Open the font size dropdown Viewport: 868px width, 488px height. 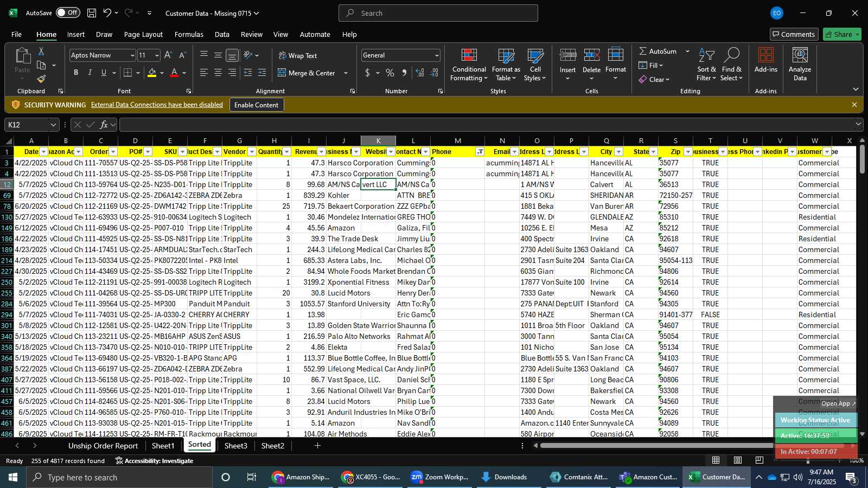click(157, 55)
